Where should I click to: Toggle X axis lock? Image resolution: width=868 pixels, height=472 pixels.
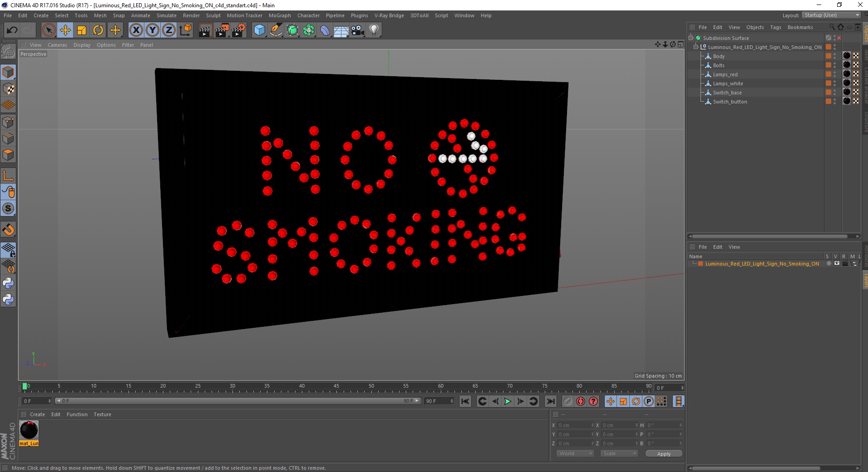click(136, 30)
